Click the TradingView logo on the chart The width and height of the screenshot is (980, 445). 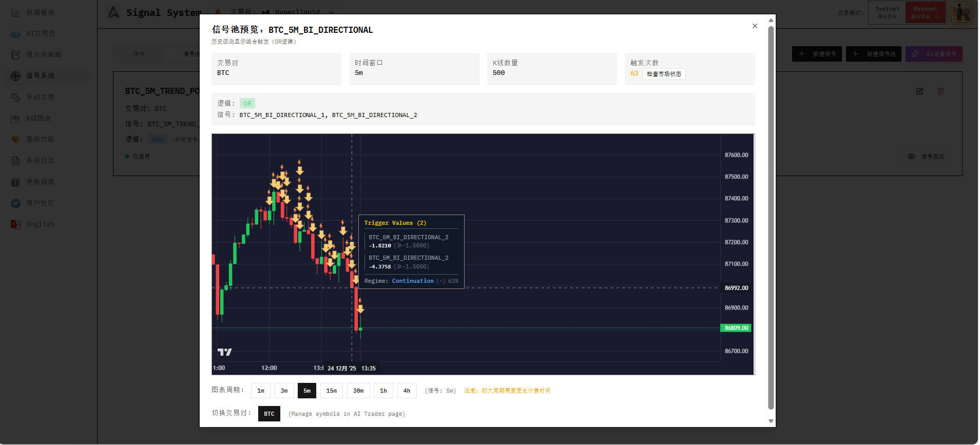[224, 352]
